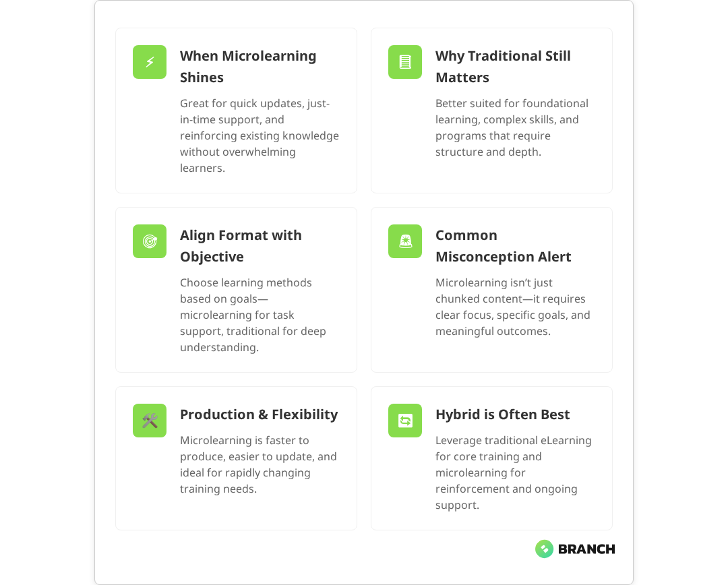
Task: Click 'Align Format with Objective' title
Action: [241, 246]
